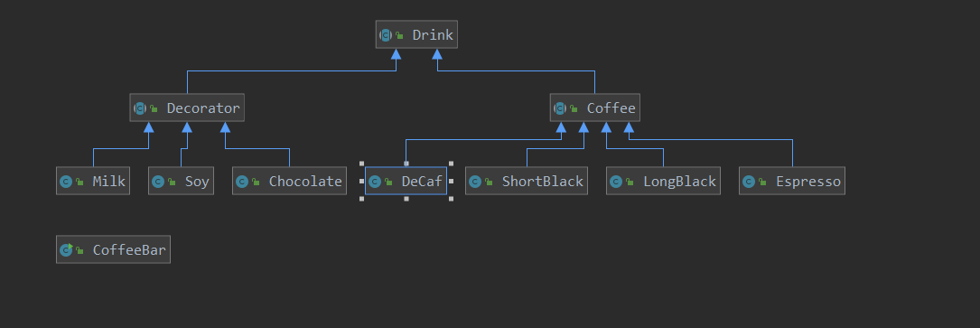Click the class icon on Milk
Screen dimensions: 980x328
coord(66,182)
